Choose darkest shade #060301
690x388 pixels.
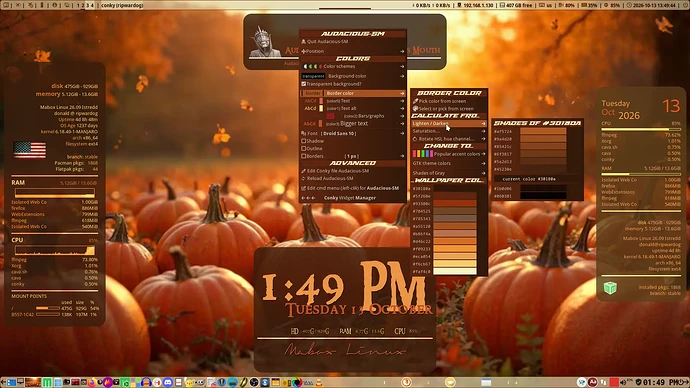[543, 196]
